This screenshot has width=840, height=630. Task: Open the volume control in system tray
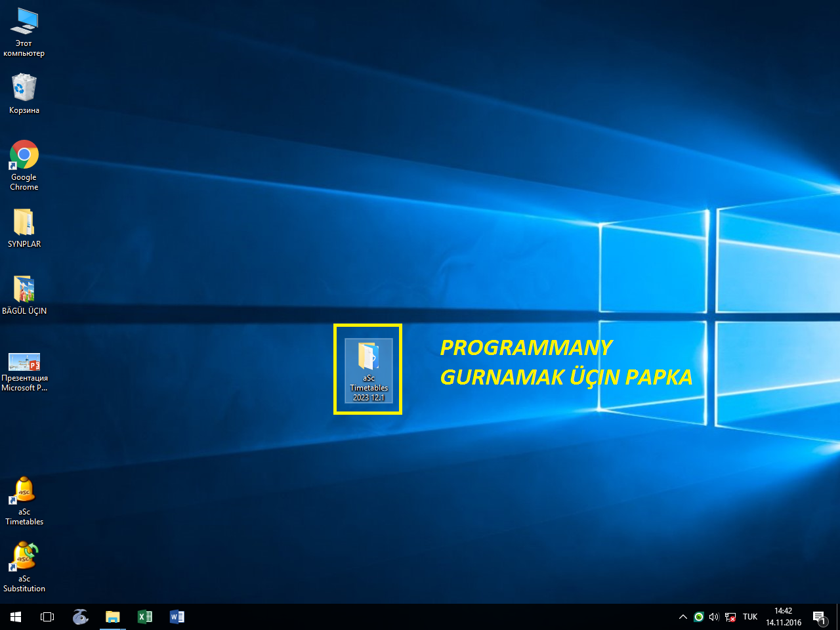pos(714,617)
